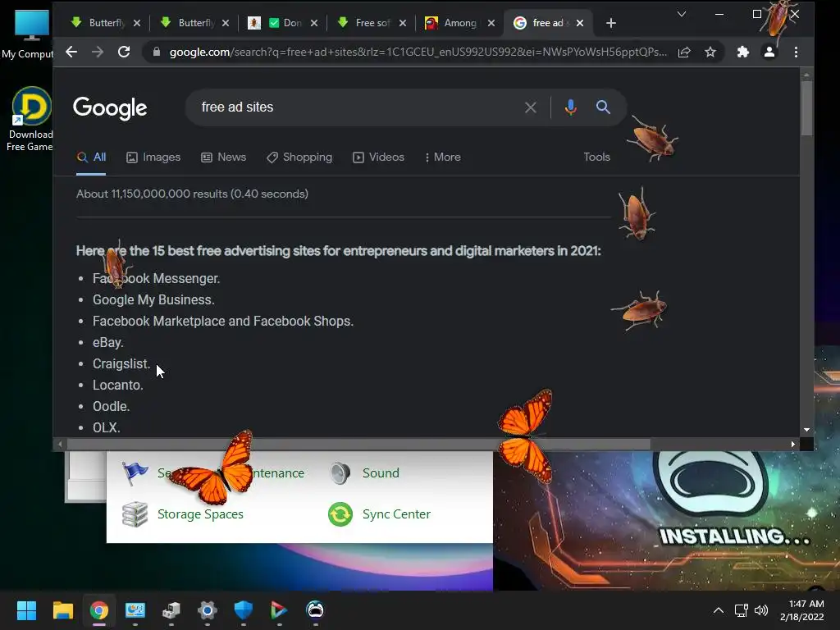Click the Sync Center green icon

(x=340, y=514)
